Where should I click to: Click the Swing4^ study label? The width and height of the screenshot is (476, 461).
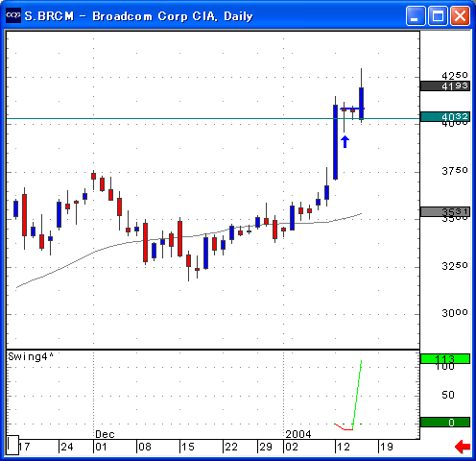point(31,356)
